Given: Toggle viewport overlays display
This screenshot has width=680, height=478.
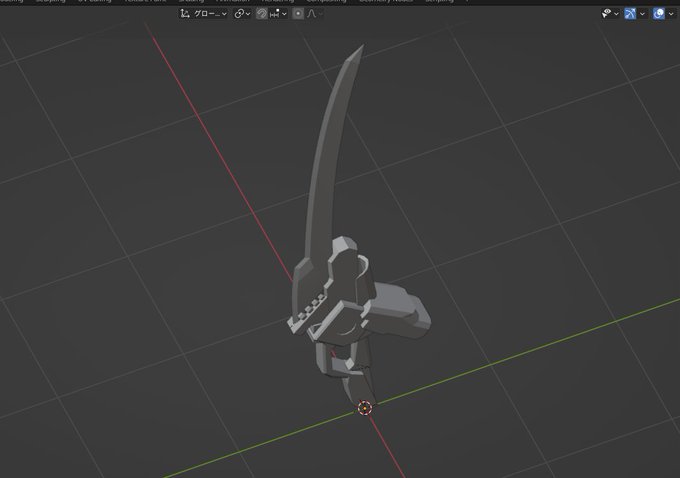Looking at the screenshot, I should click(x=659, y=14).
